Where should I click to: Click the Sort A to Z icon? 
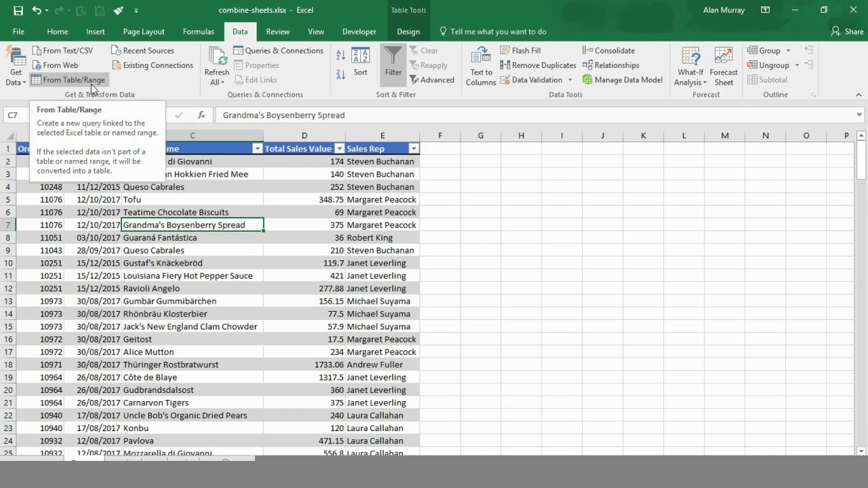(x=340, y=56)
